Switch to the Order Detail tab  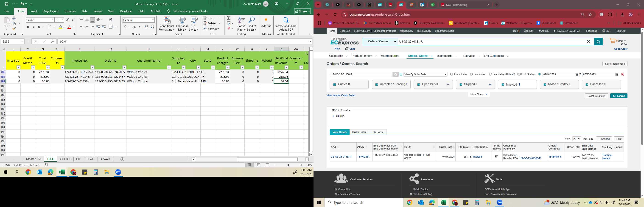[x=359, y=132]
